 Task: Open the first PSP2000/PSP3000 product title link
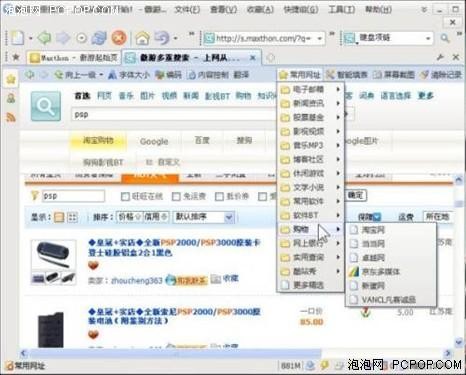click(175, 247)
